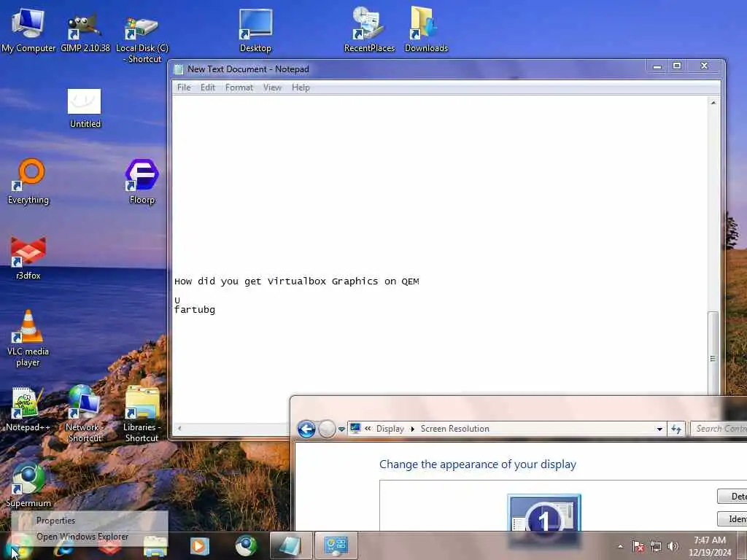
Task: Select the Network shortcut icon
Action: tap(84, 414)
